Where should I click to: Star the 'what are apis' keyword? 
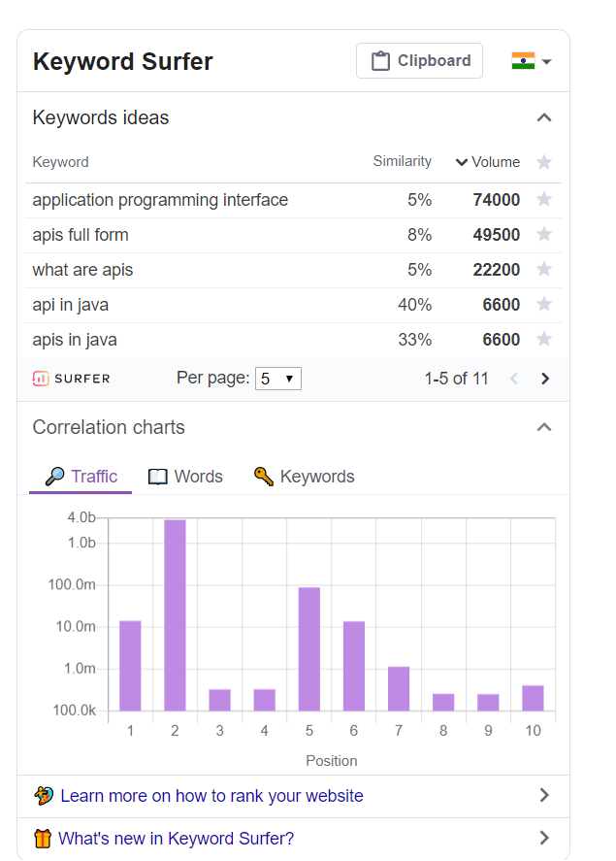coord(543,269)
